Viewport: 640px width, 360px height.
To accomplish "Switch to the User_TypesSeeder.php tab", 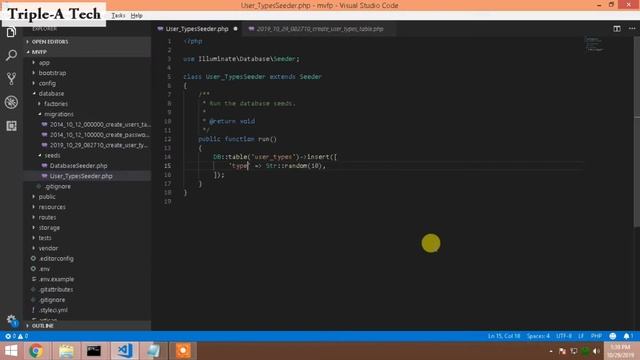I will (197, 29).
